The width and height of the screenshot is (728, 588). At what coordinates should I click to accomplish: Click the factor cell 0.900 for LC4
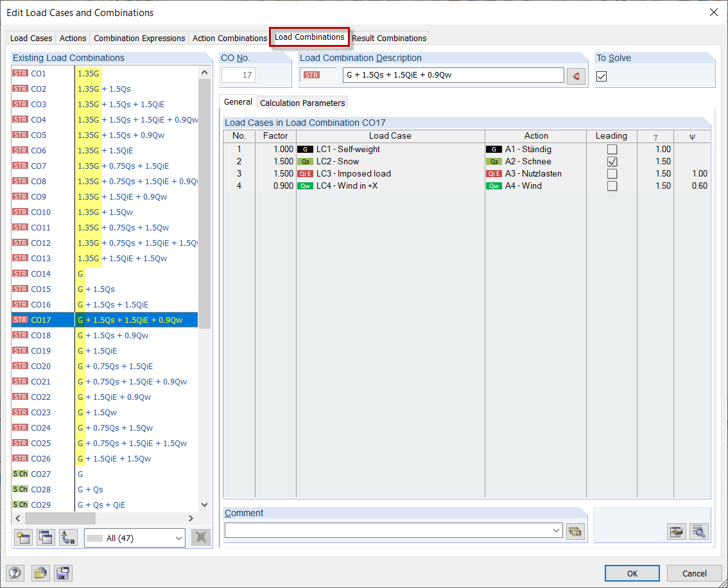[276, 186]
